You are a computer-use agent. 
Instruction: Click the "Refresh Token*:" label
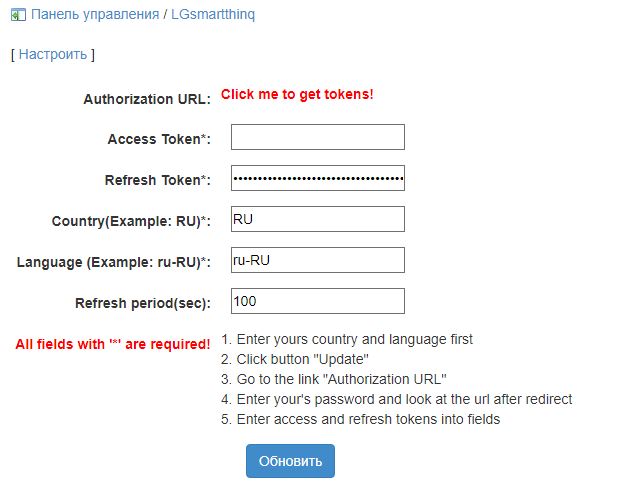click(157, 181)
